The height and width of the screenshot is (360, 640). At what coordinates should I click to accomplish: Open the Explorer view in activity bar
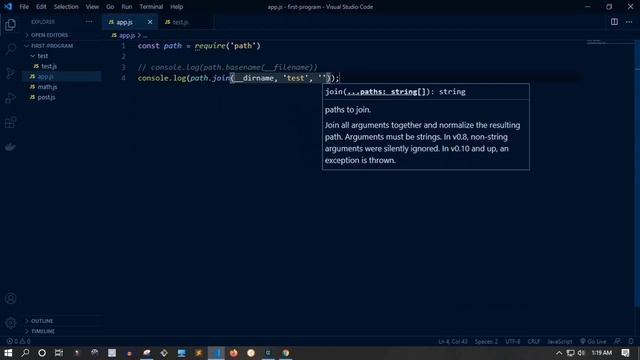click(11, 24)
